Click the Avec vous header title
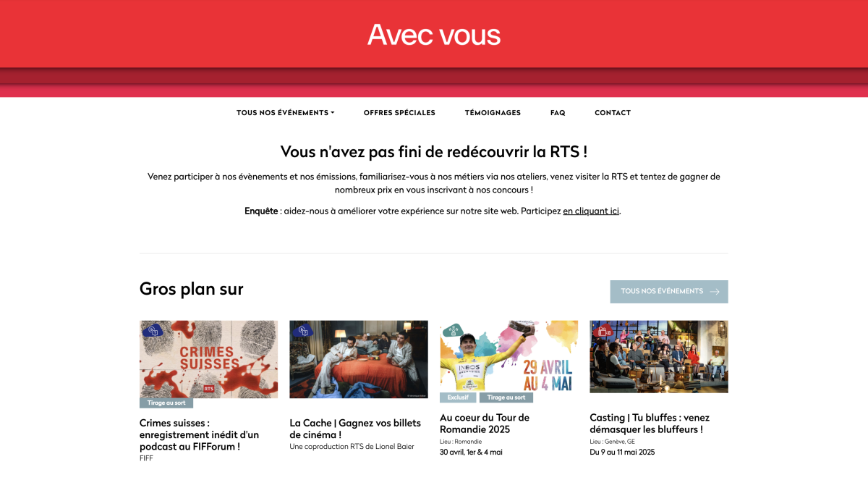This screenshot has height=488, width=868. 434,35
